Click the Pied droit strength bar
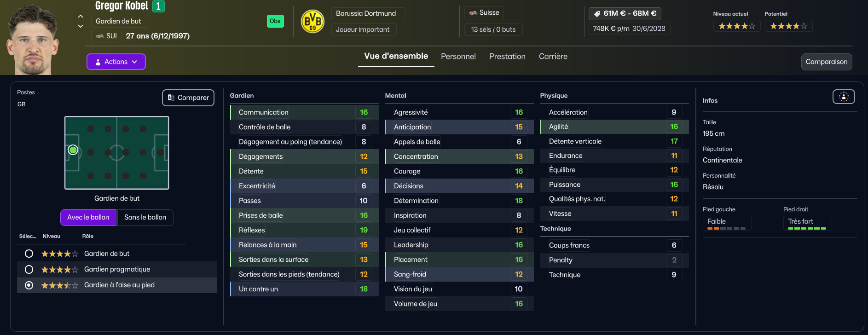Image resolution: width=868 pixels, height=335 pixels. click(x=807, y=228)
